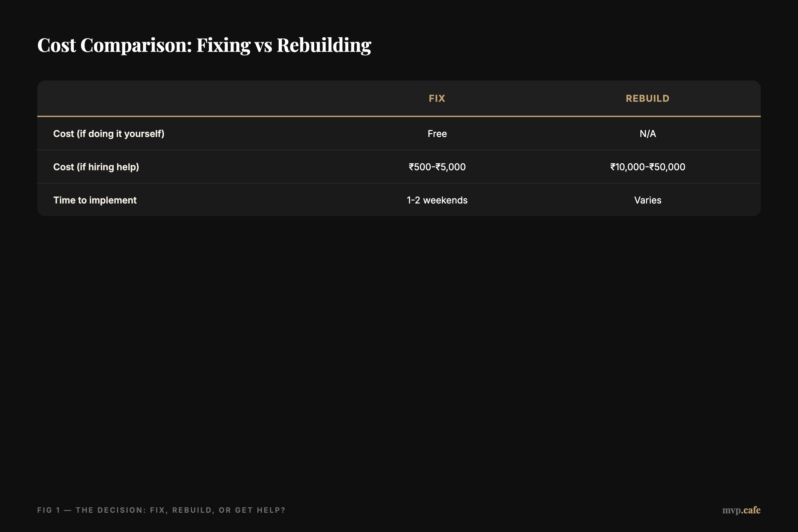Viewport: 798px width, 532px height.
Task: Click the gold divider line below header
Action: 399,116
